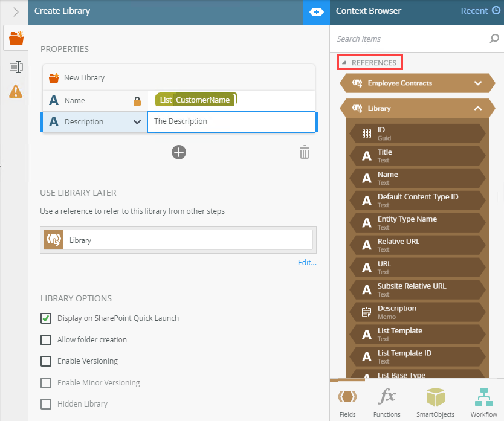Expand the collapsed panel arrow at top left
Viewport: 504px width, 421px height.
(x=16, y=12)
